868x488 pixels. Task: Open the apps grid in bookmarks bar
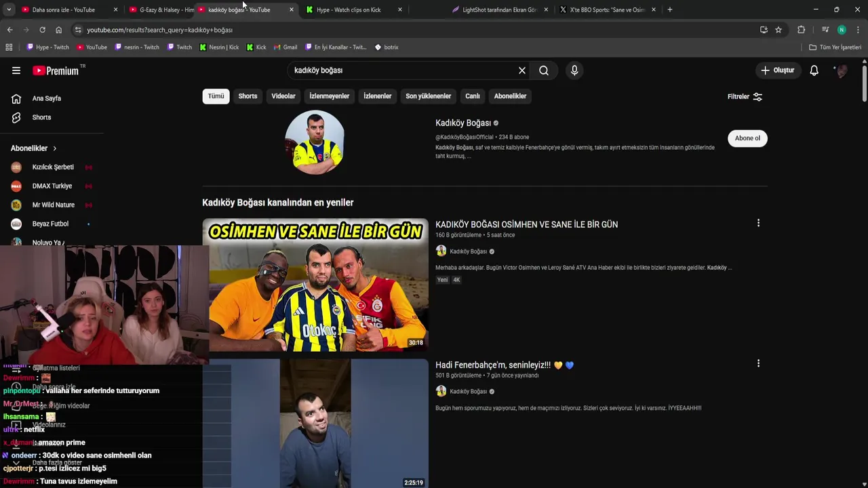coord(9,47)
